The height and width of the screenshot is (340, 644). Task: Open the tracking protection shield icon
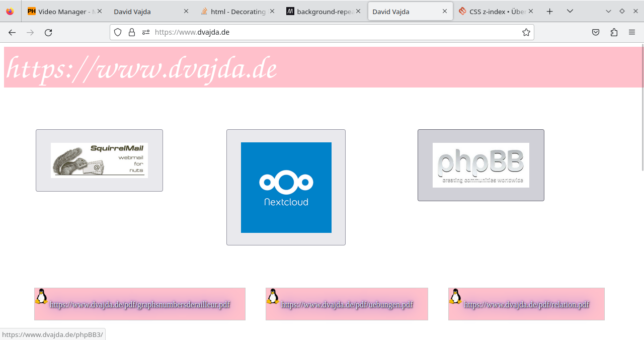pos(118,32)
